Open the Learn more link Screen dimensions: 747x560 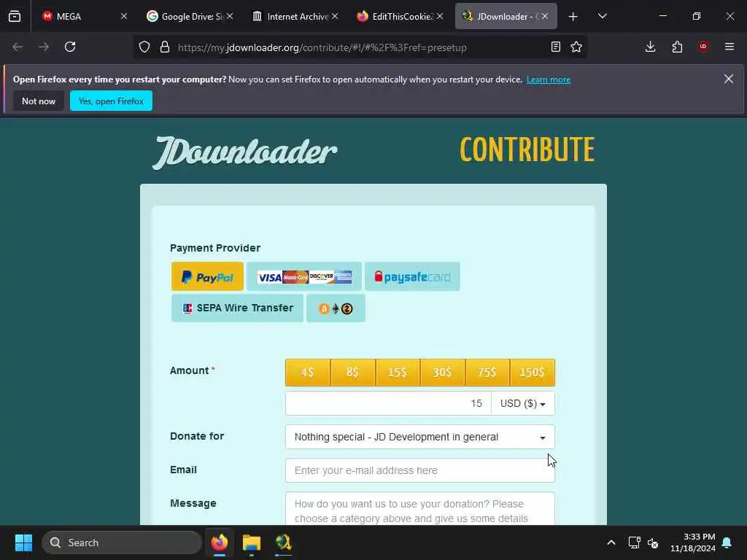coord(549,79)
